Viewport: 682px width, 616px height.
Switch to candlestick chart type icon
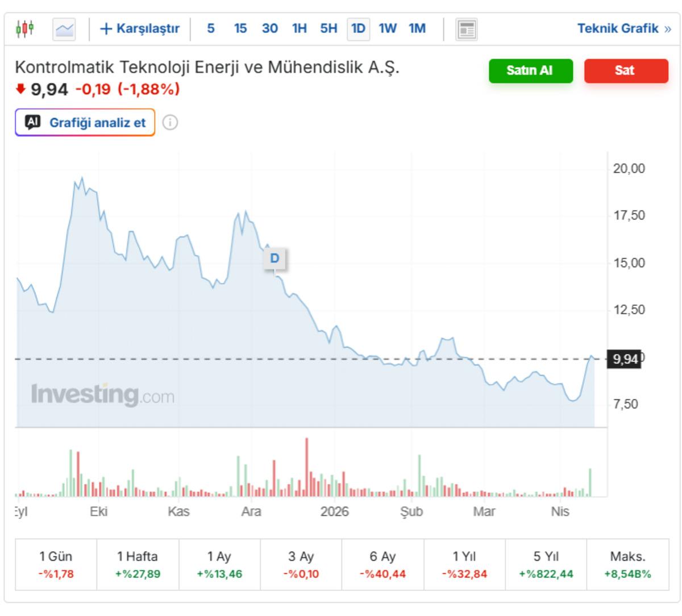(25, 28)
